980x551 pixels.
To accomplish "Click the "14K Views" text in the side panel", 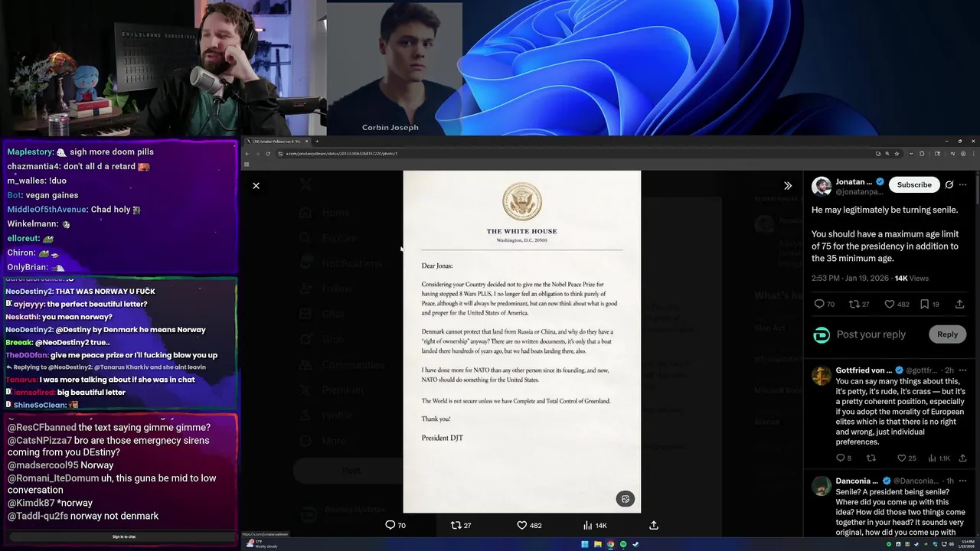I will 912,278.
